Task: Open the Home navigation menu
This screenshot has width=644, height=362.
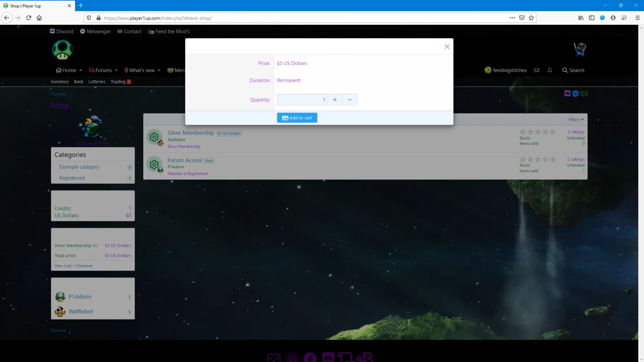Action: pos(66,70)
